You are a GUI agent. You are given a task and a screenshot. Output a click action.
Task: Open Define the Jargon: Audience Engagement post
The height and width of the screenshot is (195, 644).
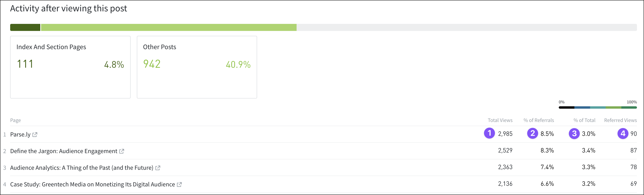64,151
